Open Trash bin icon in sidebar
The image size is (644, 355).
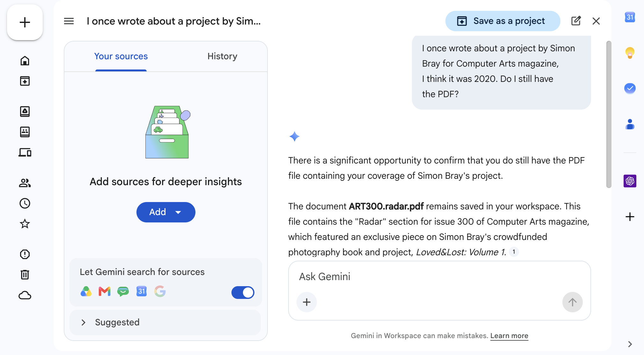tap(25, 275)
